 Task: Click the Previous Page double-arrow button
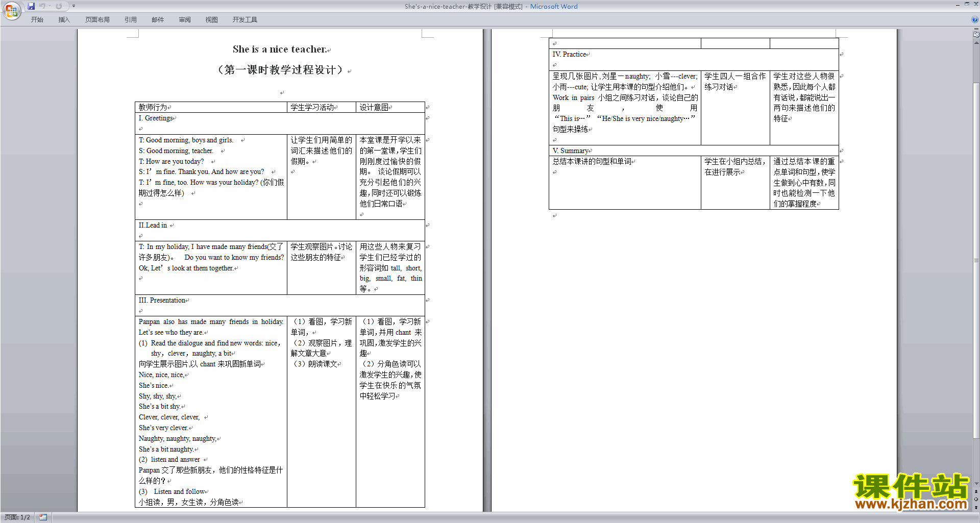(976, 492)
